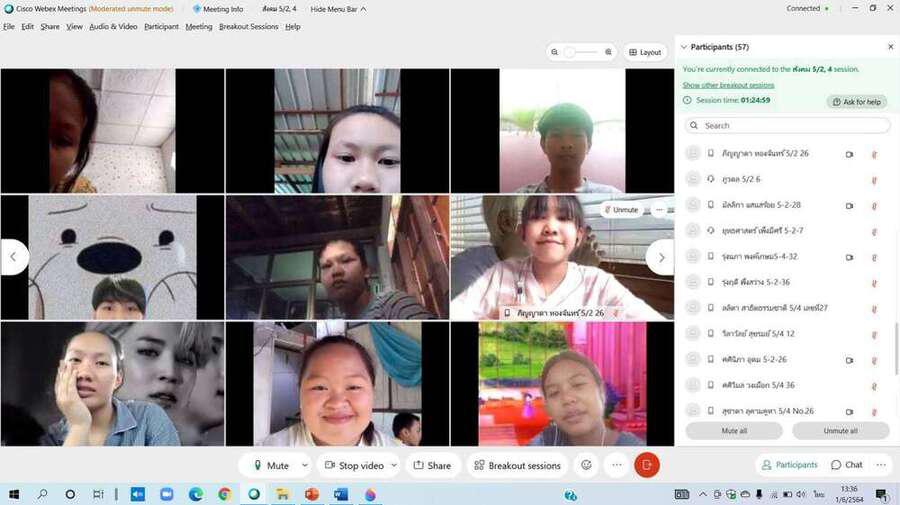The image size is (900, 505).
Task: Open the Audio & Video menu
Action: (x=113, y=27)
